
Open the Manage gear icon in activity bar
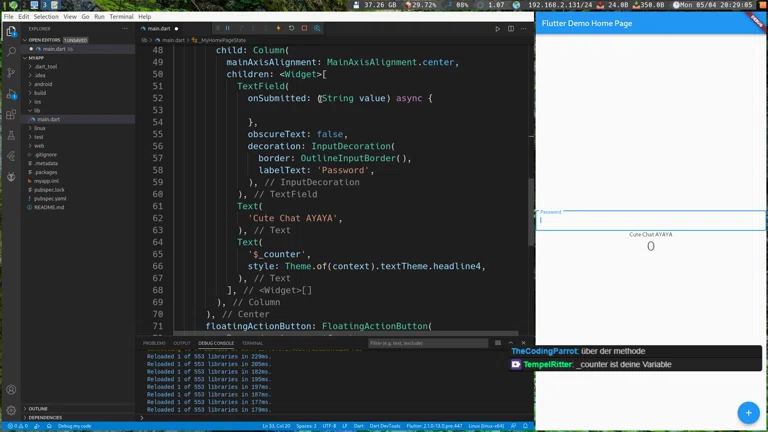click(x=11, y=410)
